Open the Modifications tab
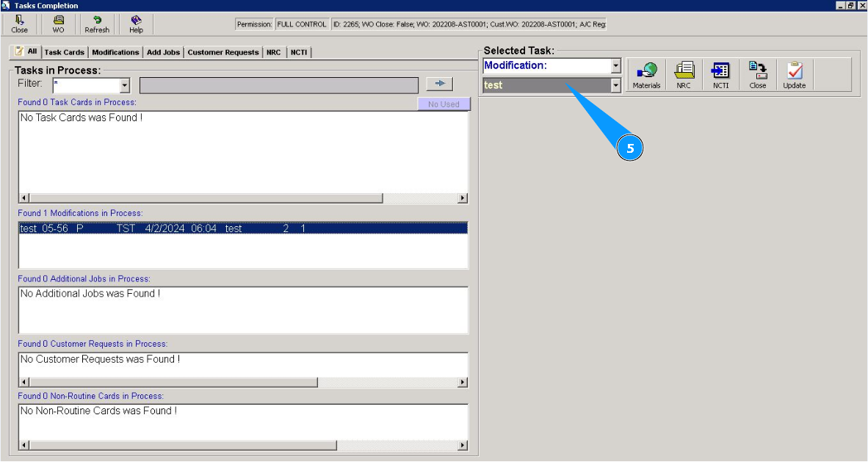Viewport: 868px width, 462px height. click(x=115, y=52)
